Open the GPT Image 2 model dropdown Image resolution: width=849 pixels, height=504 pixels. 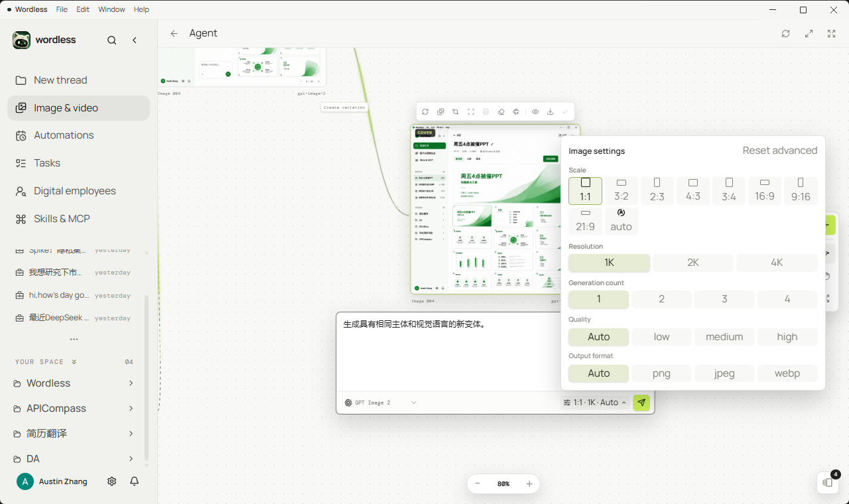click(381, 403)
